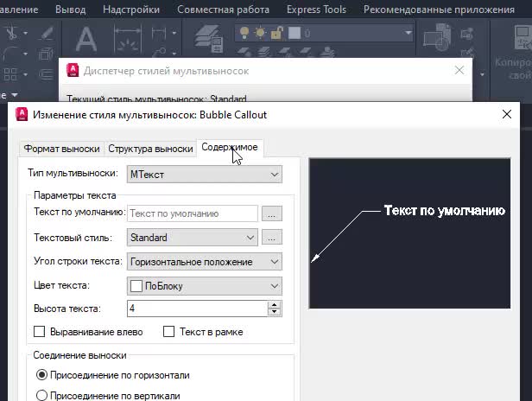The image size is (532, 401).
Task: Increase Высота текста with up arrow
Action: pyautogui.click(x=274, y=304)
